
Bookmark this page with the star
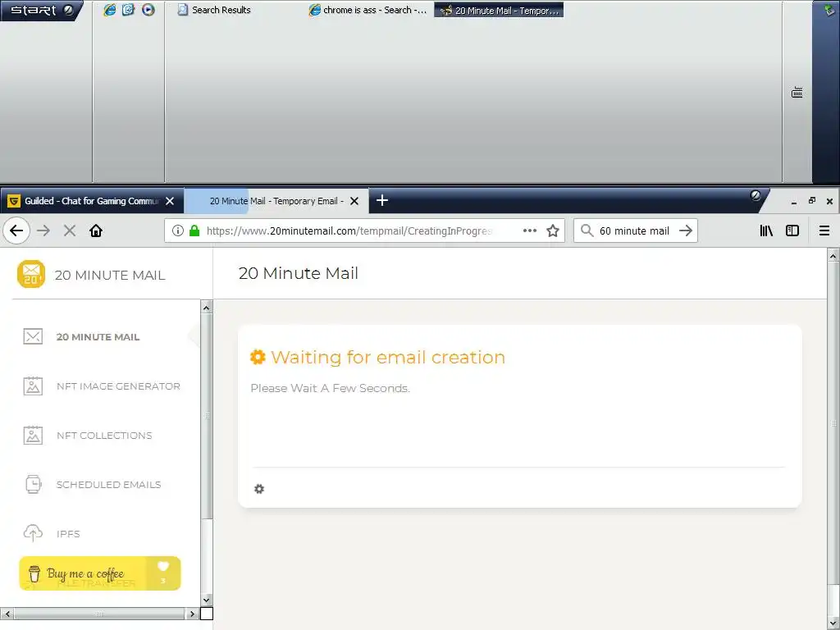pyautogui.click(x=553, y=231)
